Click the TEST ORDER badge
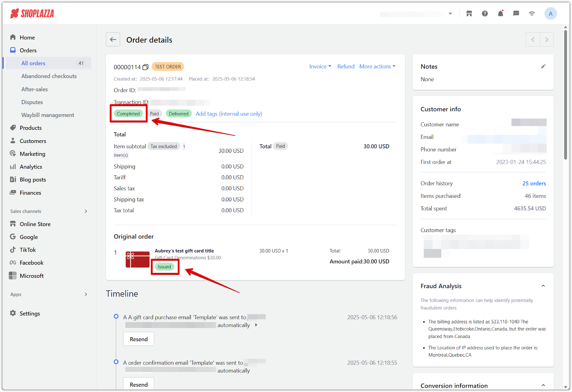 click(x=168, y=67)
